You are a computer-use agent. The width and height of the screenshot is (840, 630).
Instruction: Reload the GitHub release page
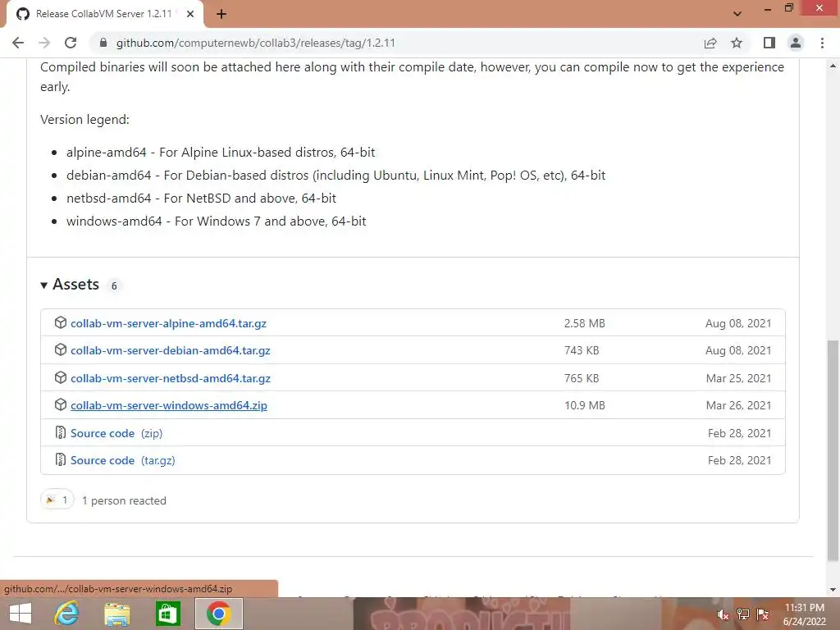click(x=71, y=43)
